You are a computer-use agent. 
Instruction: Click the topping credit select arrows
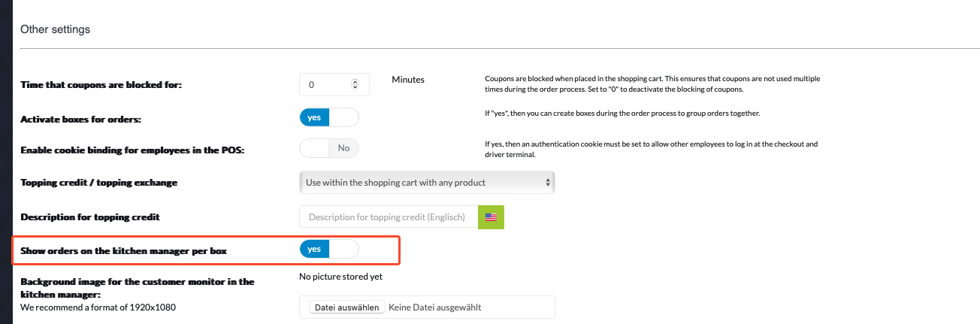point(548,182)
